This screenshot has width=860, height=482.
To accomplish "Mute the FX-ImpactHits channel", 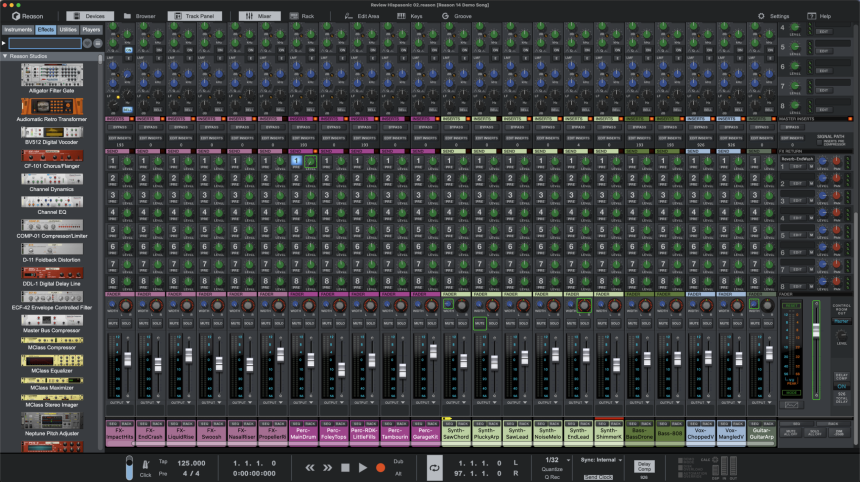I will click(113, 324).
